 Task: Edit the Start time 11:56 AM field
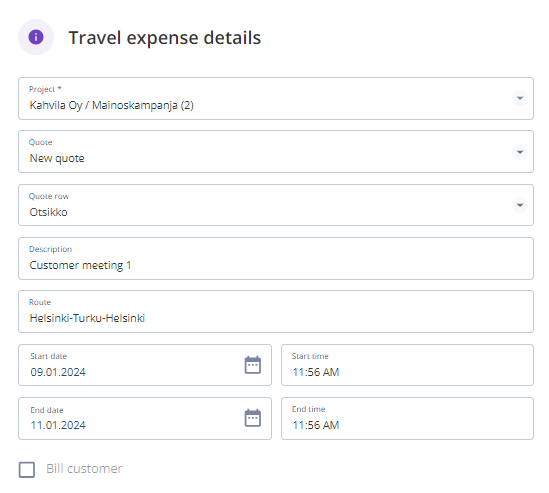tap(407, 365)
